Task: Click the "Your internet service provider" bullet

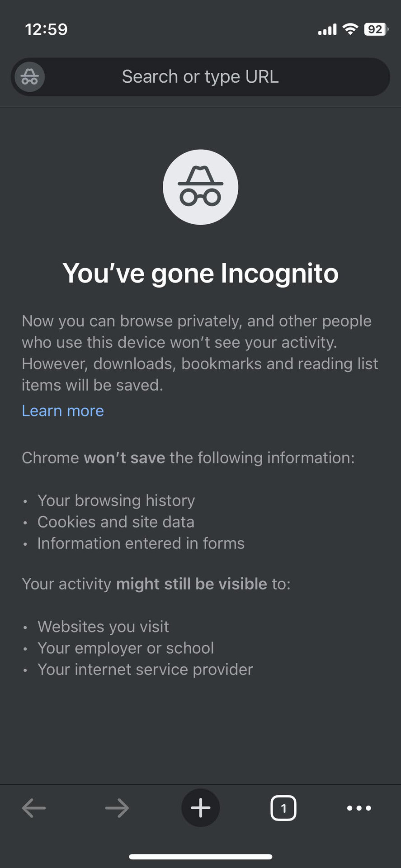Action: [145, 669]
